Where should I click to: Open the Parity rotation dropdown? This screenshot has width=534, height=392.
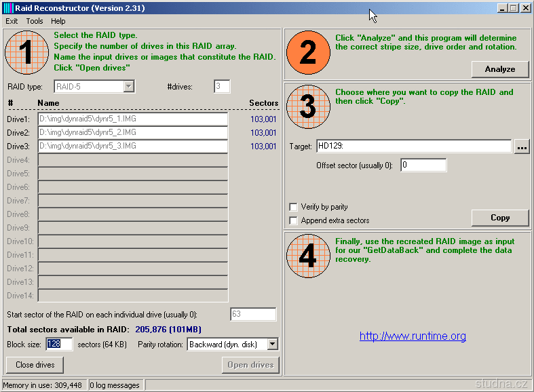point(273,345)
